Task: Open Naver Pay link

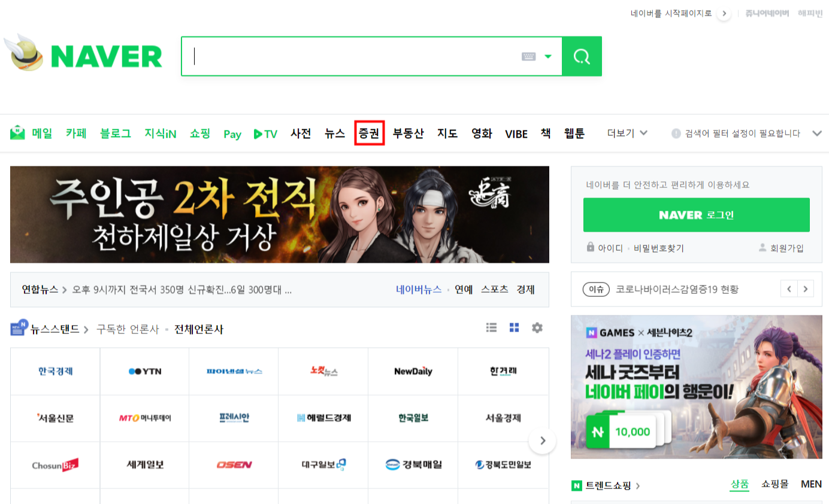Action: coord(232,134)
